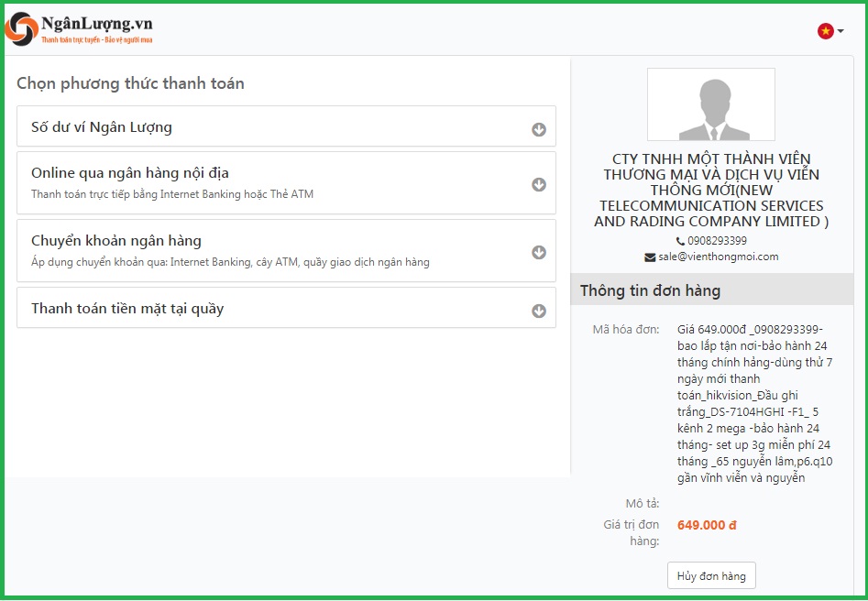
Task: Open Chuyển khoản ngân hàng payment section
Action: (x=116, y=241)
